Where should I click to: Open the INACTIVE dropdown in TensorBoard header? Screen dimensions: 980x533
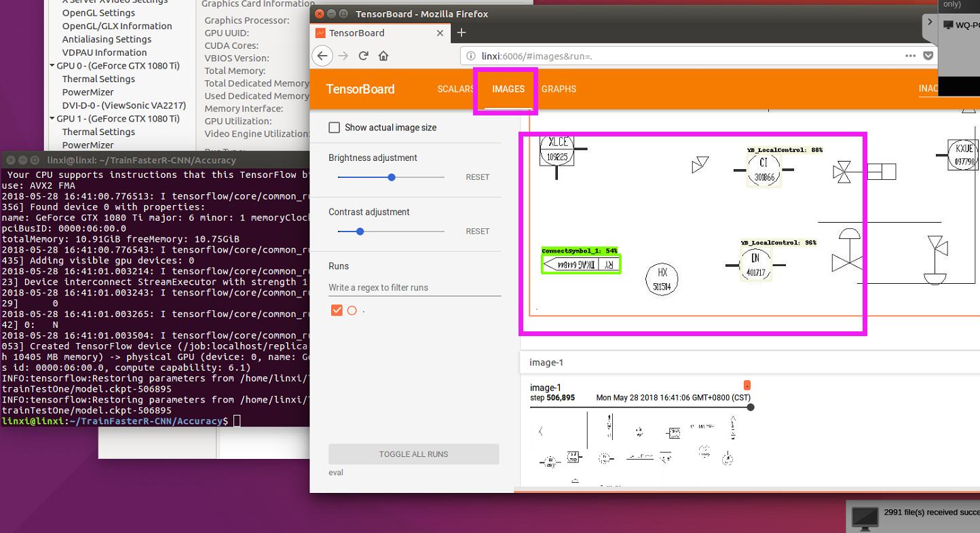[x=928, y=89]
